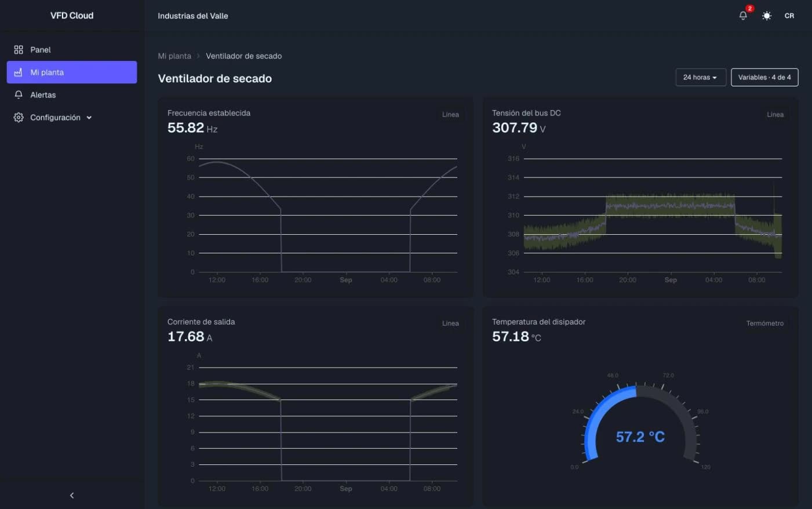Click the 17.68 A output current value

190,337
